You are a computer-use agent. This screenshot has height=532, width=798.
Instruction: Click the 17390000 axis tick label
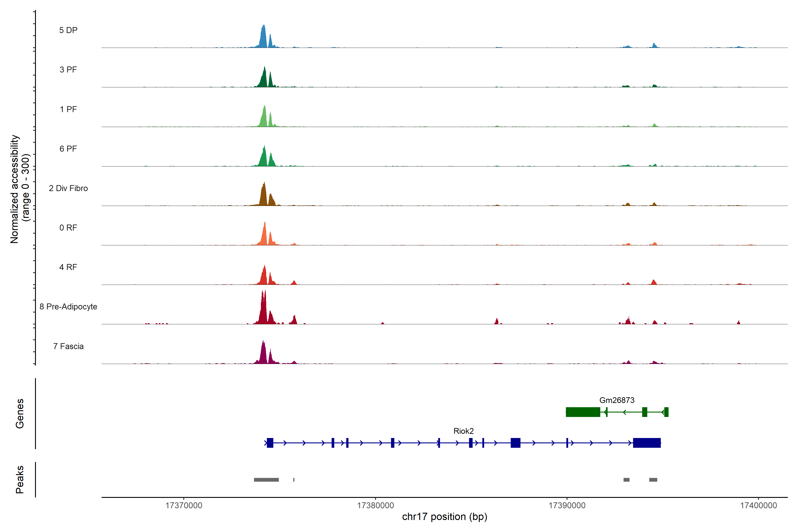click(567, 505)
